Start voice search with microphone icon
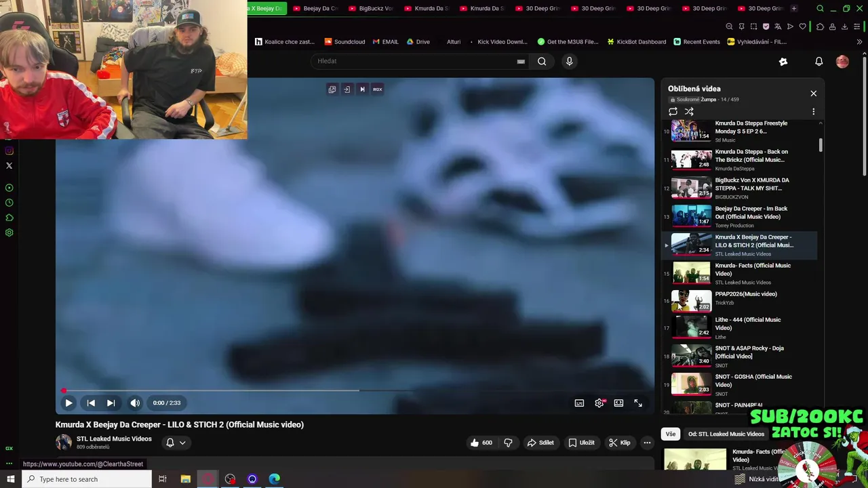Viewport: 868px width, 488px height. click(569, 61)
